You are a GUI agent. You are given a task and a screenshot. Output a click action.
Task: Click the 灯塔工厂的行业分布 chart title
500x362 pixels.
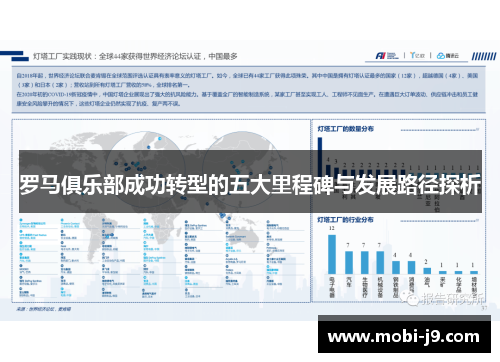(x=345, y=220)
